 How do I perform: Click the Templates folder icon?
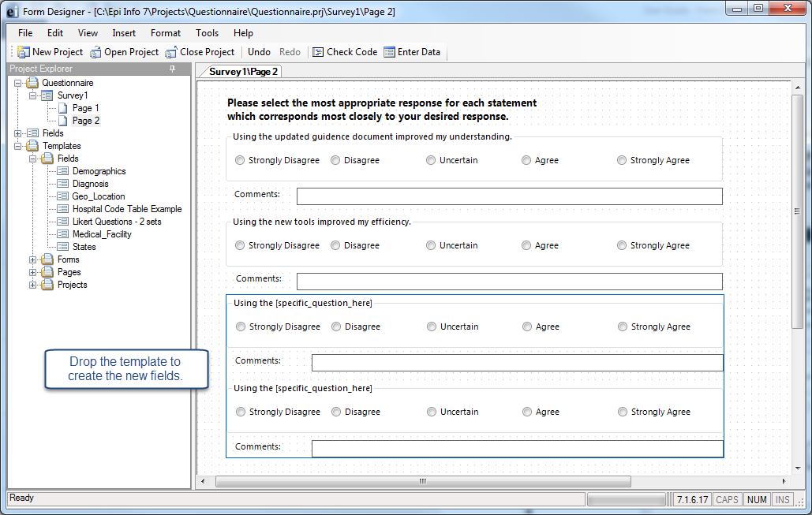32,146
